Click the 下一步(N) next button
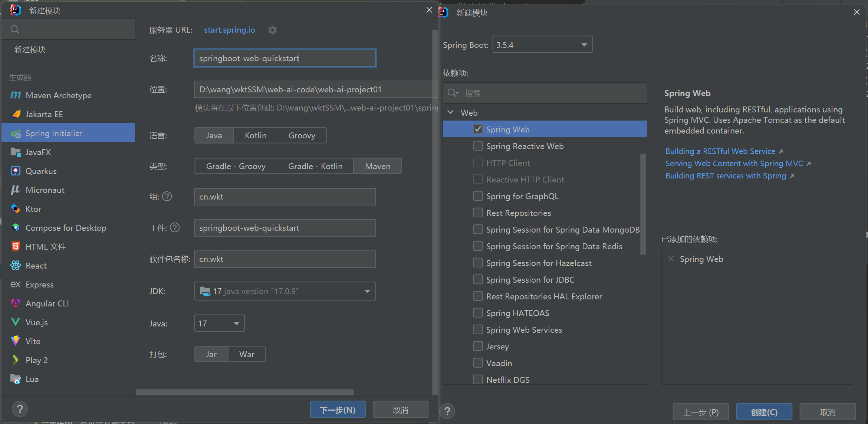This screenshot has width=868, height=424. click(x=338, y=410)
